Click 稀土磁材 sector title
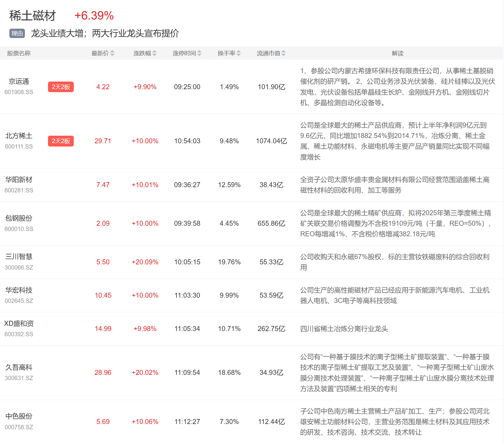504x443 pixels. (32, 16)
